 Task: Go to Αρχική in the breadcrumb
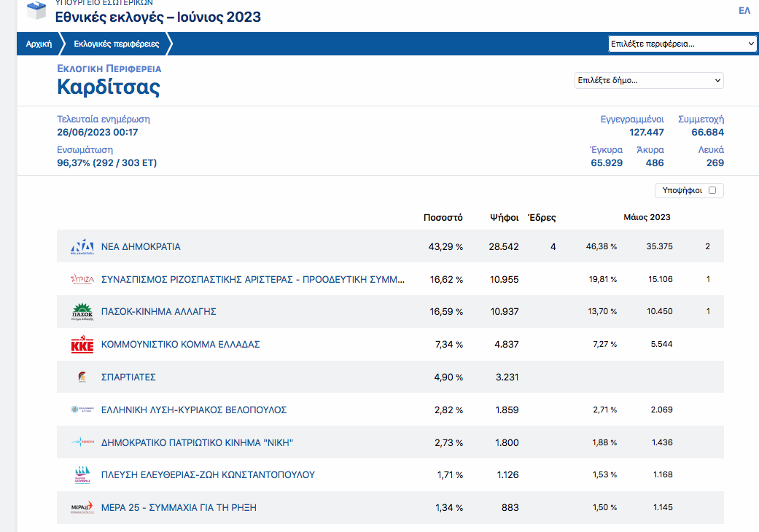click(x=39, y=44)
